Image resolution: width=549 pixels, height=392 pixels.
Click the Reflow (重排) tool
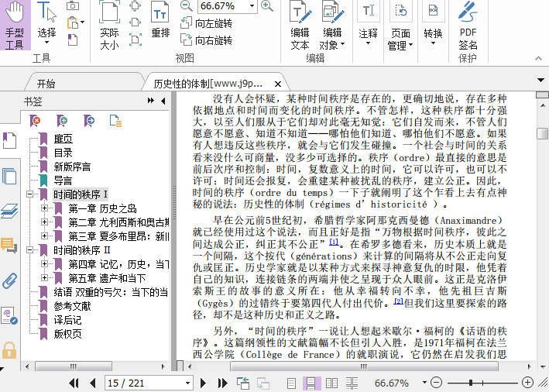pyautogui.click(x=160, y=23)
